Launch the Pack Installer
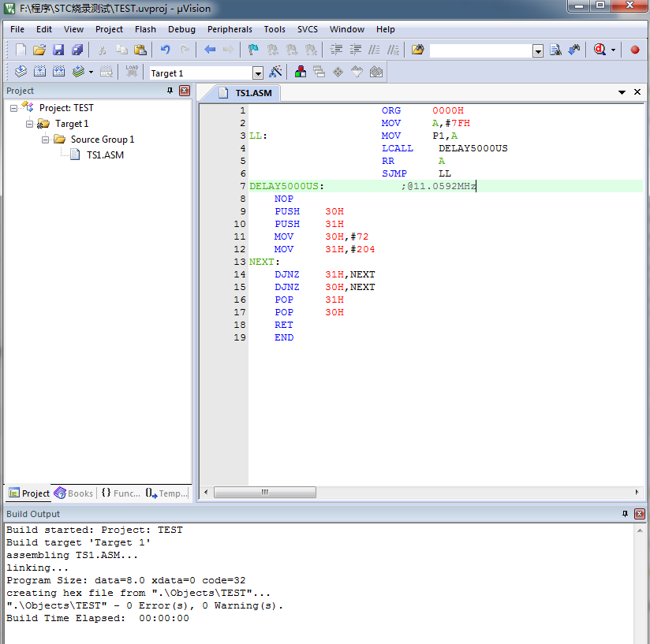This screenshot has width=650, height=644. (x=376, y=72)
